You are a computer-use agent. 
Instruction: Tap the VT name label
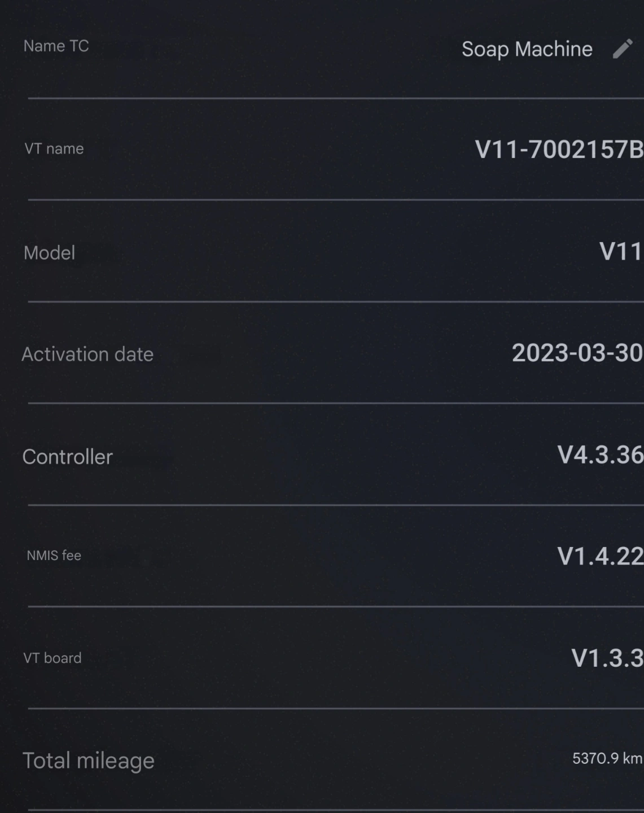pyautogui.click(x=54, y=148)
